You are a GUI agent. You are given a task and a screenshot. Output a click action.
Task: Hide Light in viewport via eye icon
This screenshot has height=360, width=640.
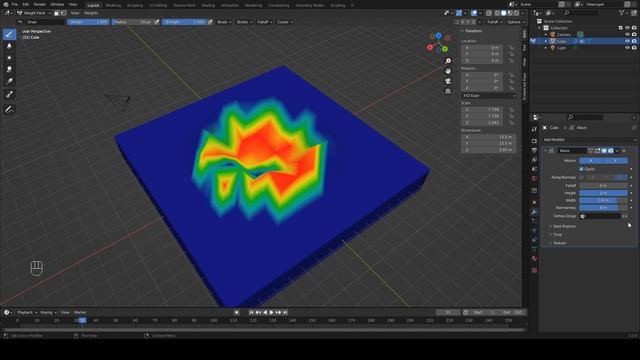(627, 47)
